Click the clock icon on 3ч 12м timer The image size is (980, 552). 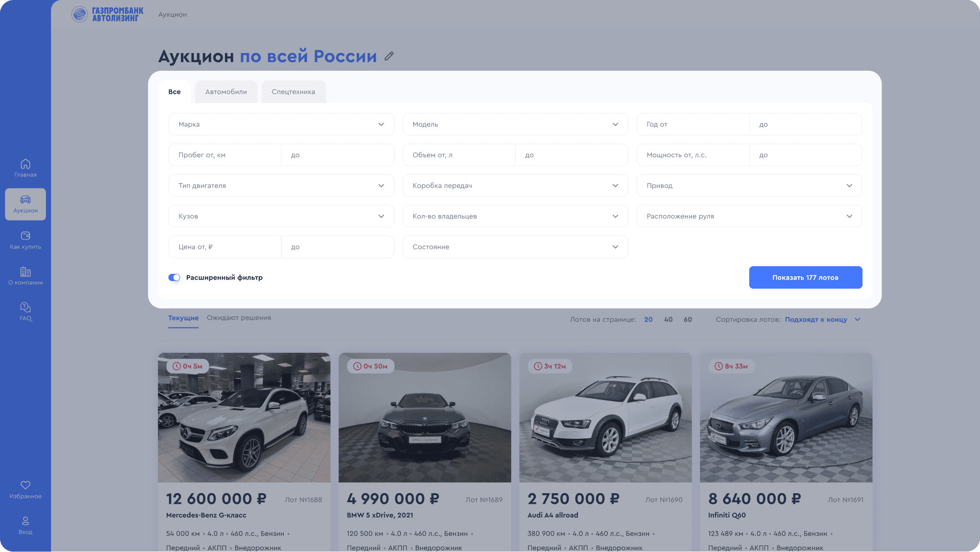click(x=538, y=366)
